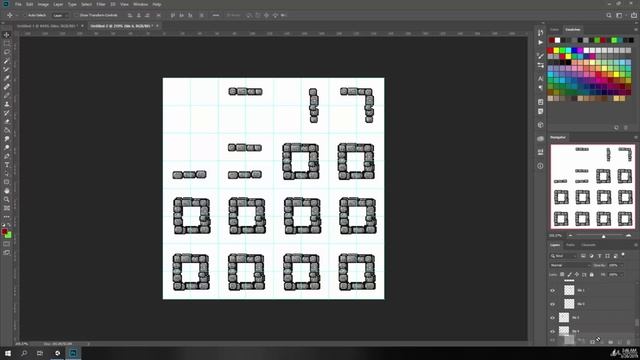
Task: Click the search icon in options bar
Action: (x=609, y=16)
